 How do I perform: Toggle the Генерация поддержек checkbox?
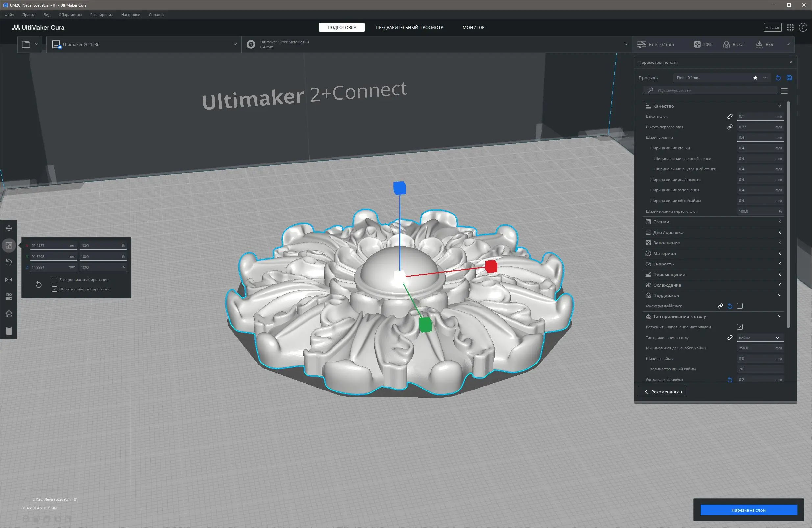[x=740, y=306]
